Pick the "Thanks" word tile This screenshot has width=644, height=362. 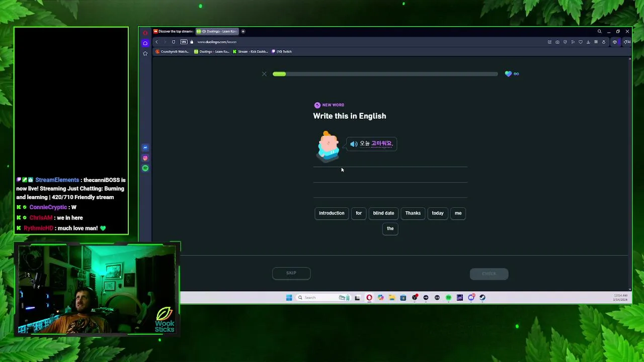(413, 213)
